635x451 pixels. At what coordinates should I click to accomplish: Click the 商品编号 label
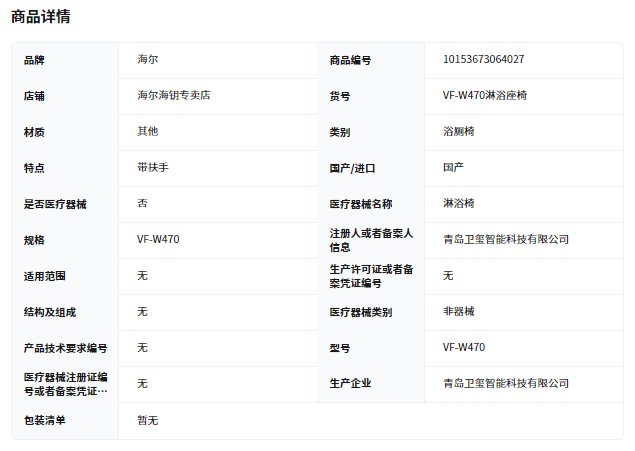[x=350, y=60]
